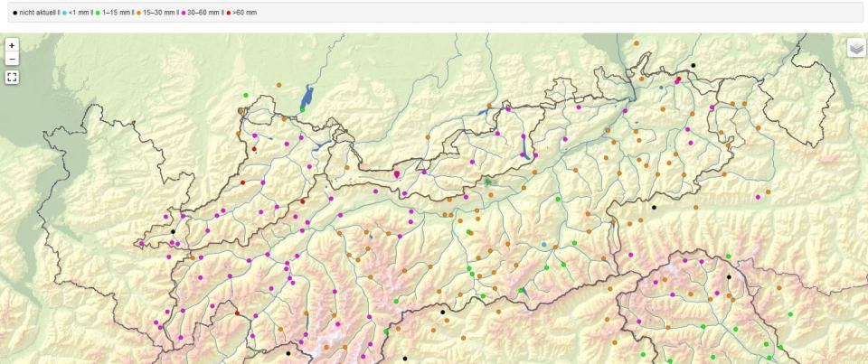The width and height of the screenshot is (868, 364).
Task: Click the large magenta pin-shaped station marker
Action: click(396, 171)
